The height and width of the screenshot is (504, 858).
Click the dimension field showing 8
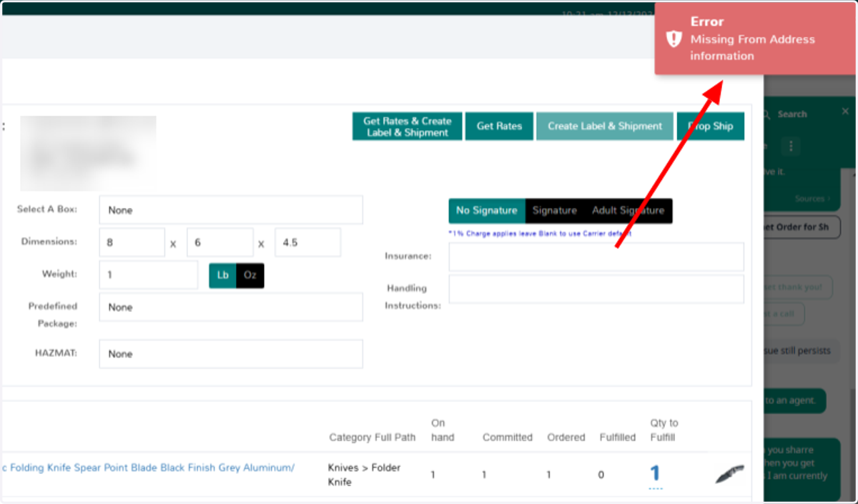(x=132, y=242)
